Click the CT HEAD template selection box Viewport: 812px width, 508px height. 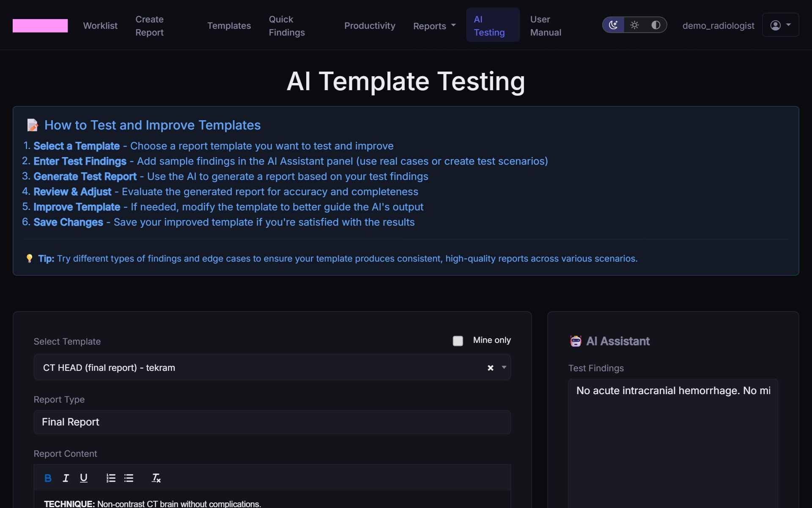(x=272, y=367)
